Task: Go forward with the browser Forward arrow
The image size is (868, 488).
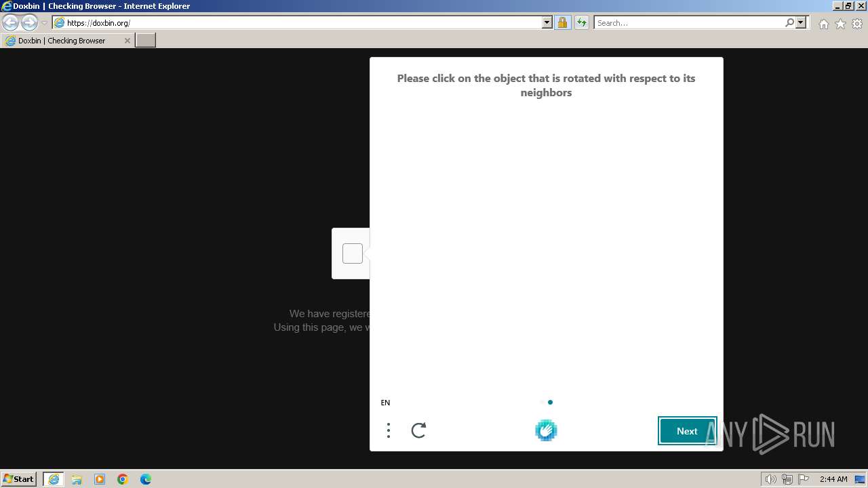Action: click(29, 22)
